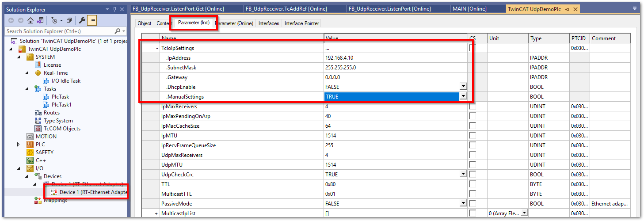Image resolution: width=644 pixels, height=221 pixels.
Task: Click the PlcTask icon in the tree
Action: (x=46, y=97)
